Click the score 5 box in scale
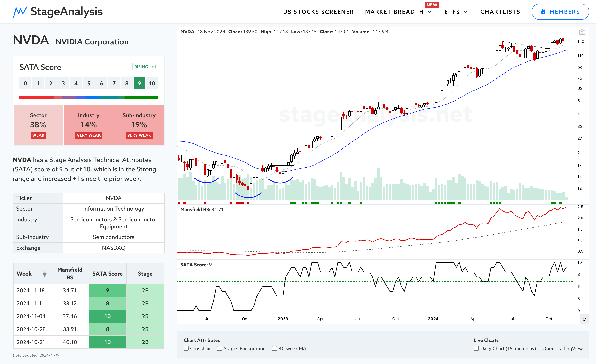596x364 pixels. tap(89, 83)
